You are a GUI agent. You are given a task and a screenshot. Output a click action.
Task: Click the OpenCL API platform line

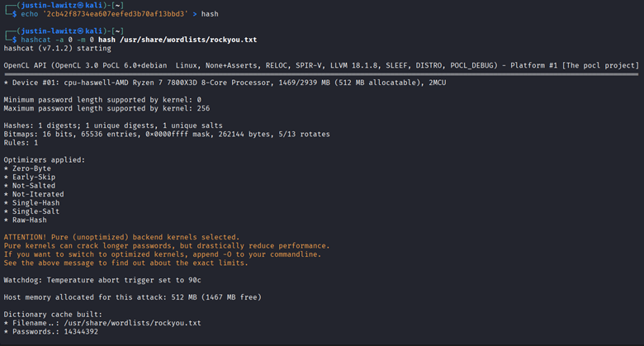pyautogui.click(x=320, y=64)
